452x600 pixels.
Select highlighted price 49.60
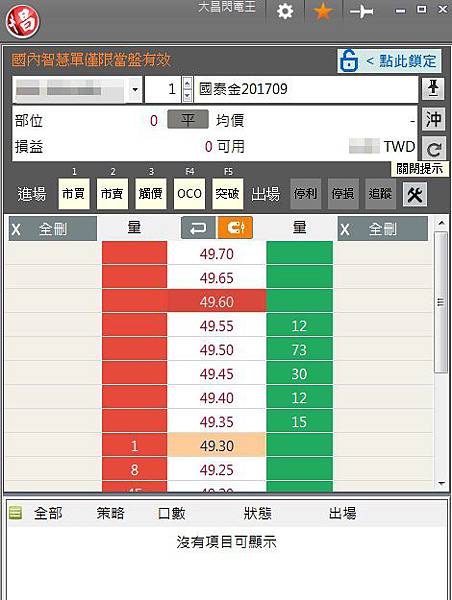[x=217, y=302]
